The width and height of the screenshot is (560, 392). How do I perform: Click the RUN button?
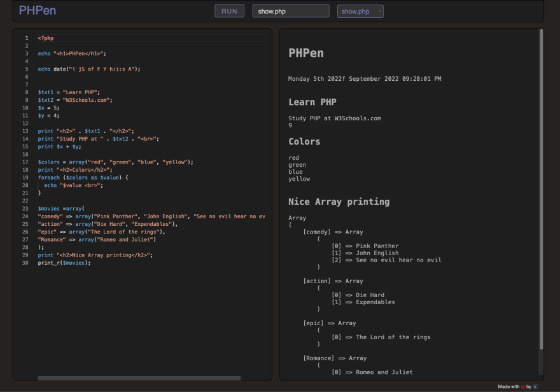[x=229, y=11]
